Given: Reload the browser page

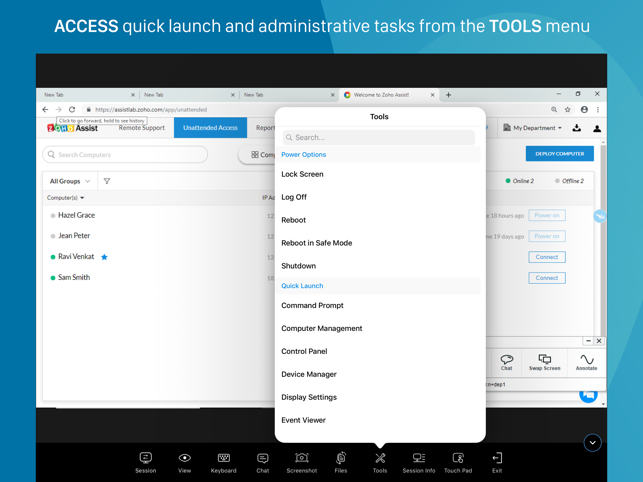Looking at the screenshot, I should click(x=72, y=110).
